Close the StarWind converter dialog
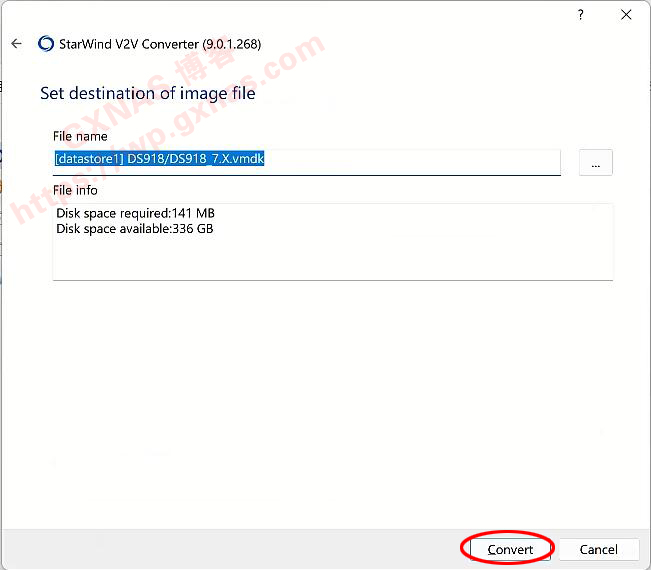This screenshot has height=570, width=651. [626, 15]
